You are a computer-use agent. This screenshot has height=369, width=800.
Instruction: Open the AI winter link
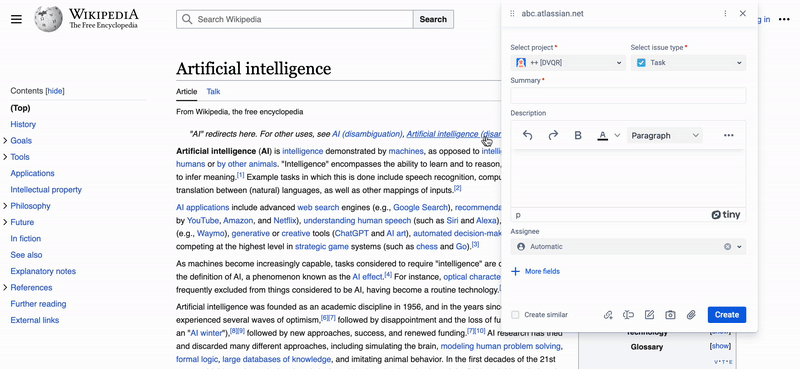(207, 333)
